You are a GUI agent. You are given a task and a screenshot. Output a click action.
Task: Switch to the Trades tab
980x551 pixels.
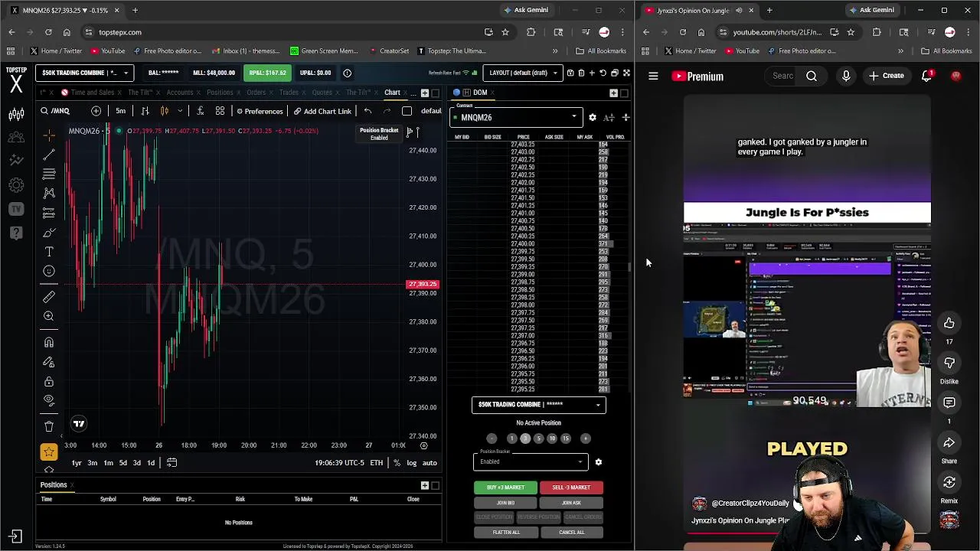coord(289,93)
